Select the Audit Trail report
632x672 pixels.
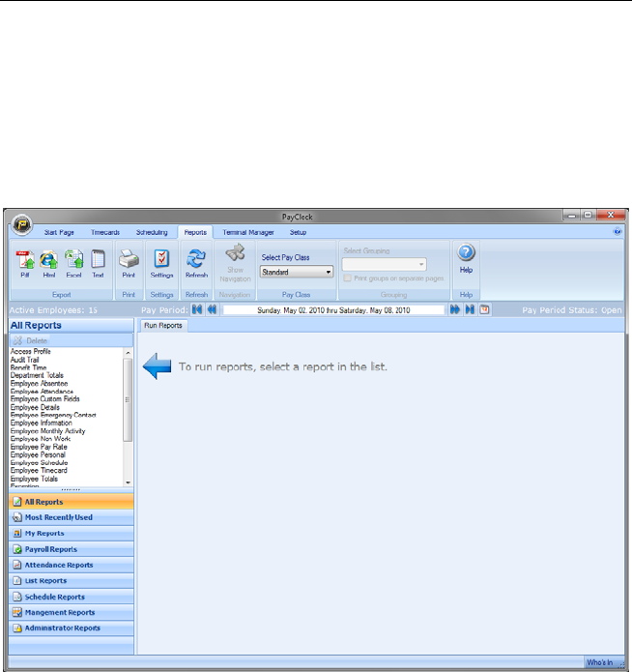pos(24,360)
